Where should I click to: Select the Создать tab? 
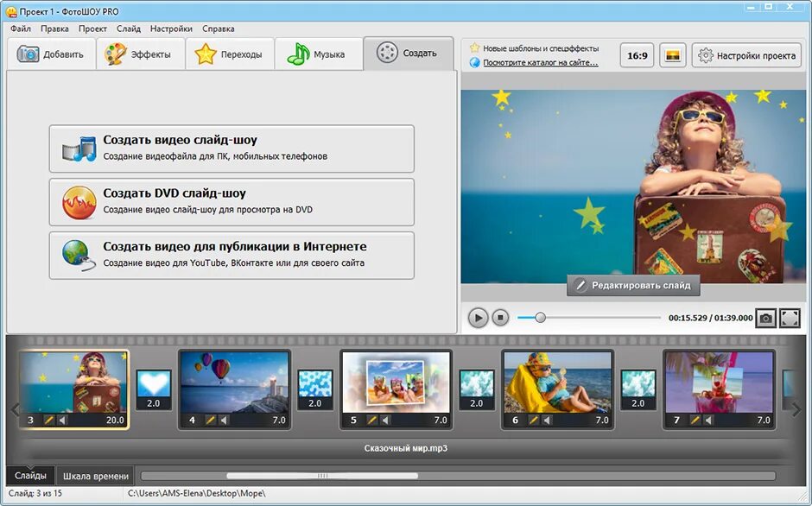pos(408,54)
